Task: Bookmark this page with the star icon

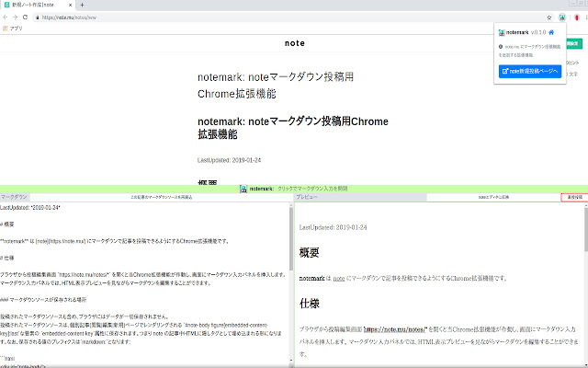Action: [x=548, y=17]
